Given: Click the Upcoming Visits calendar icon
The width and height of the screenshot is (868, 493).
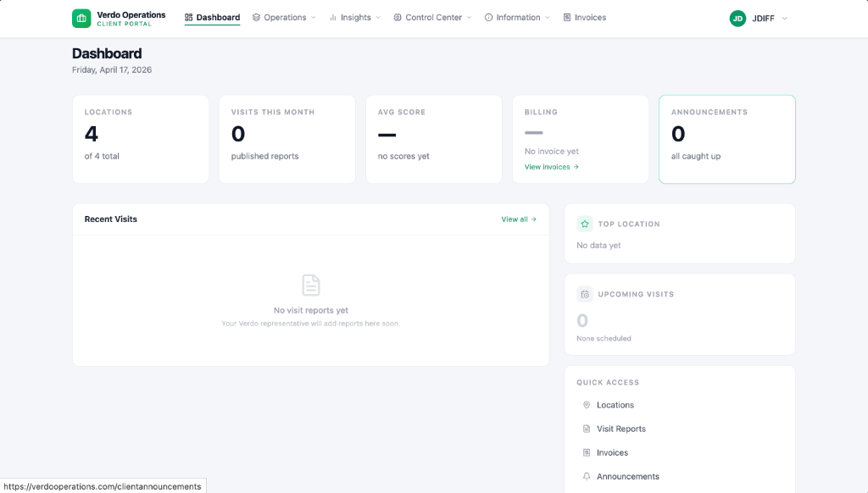Looking at the screenshot, I should (585, 295).
